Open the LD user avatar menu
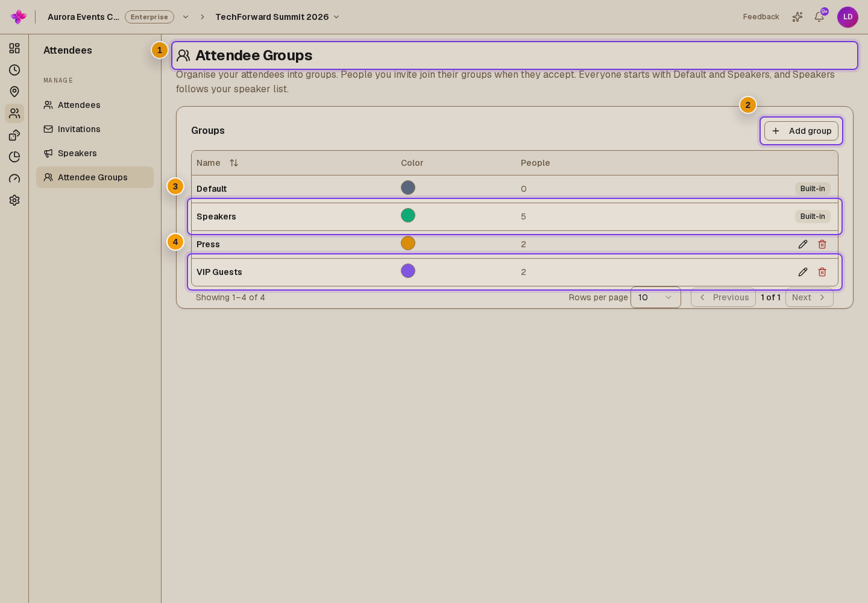This screenshot has width=868, height=603. (x=848, y=17)
